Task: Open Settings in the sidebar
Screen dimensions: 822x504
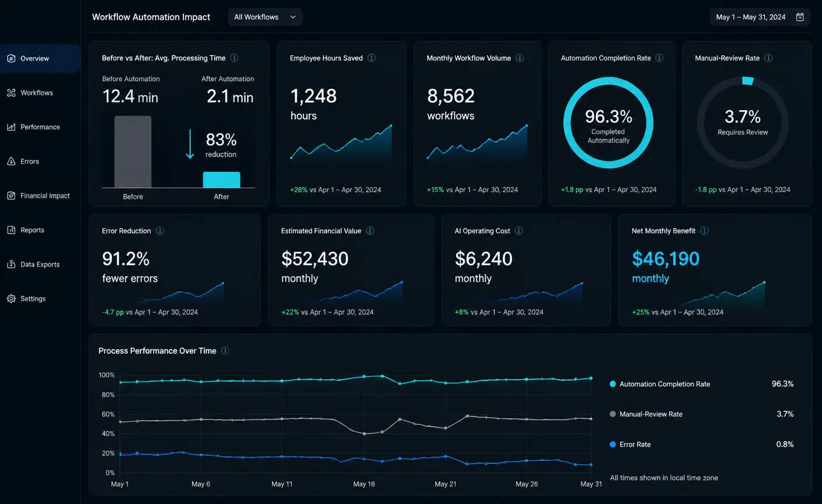Action: [x=40, y=299]
